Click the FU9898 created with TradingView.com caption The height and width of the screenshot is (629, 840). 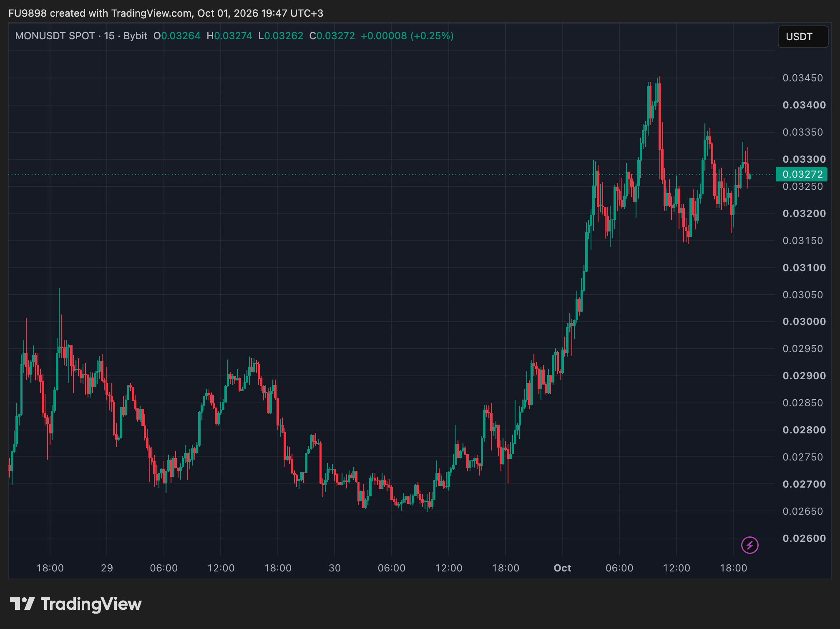click(166, 13)
